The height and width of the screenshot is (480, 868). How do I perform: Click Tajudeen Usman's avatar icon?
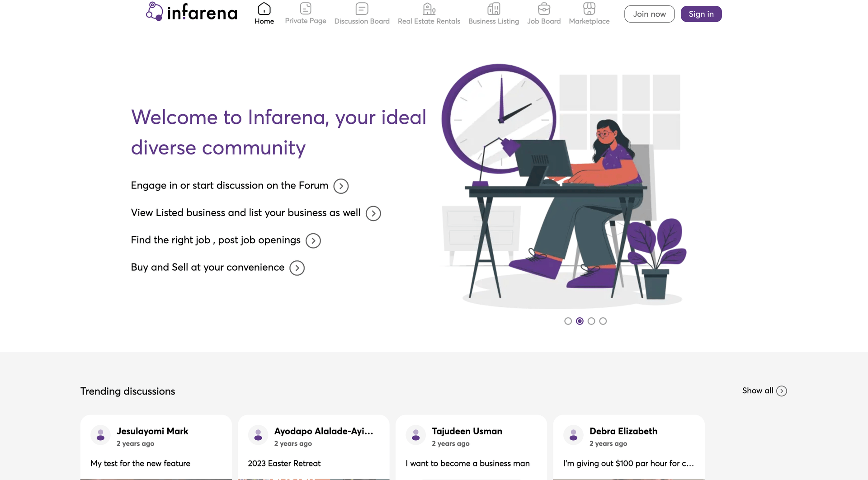(416, 435)
